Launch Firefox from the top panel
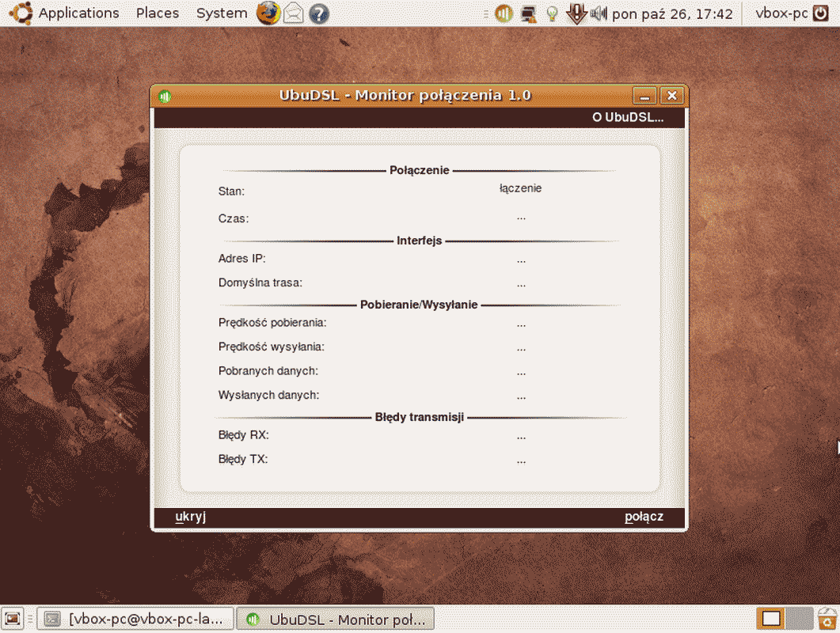The height and width of the screenshot is (633, 840). point(268,13)
